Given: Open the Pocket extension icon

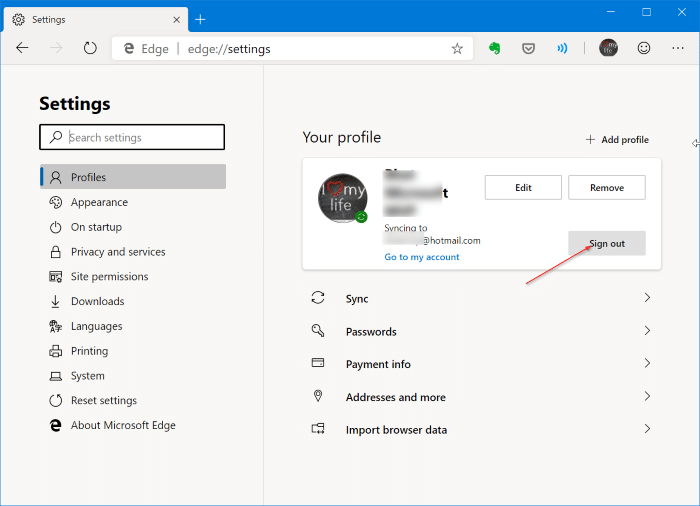Looking at the screenshot, I should [x=529, y=48].
